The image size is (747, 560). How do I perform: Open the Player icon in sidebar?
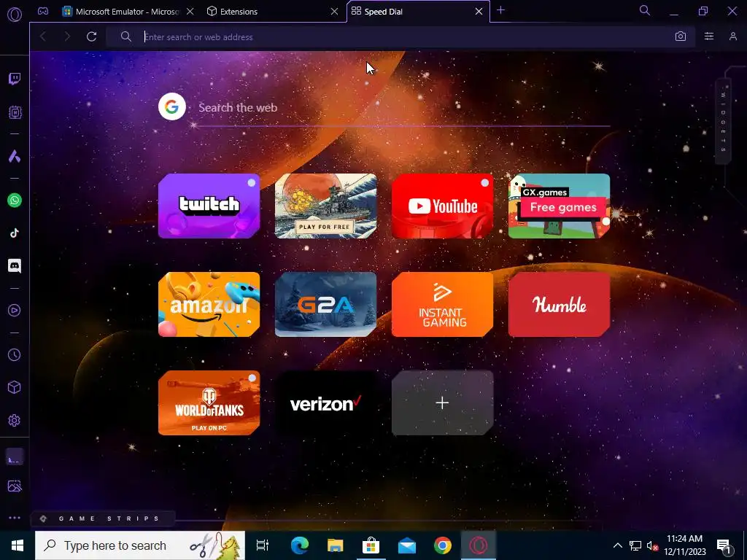pos(15,311)
